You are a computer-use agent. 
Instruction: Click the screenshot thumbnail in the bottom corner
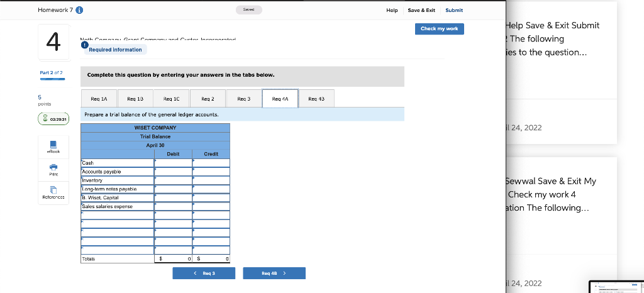coord(616,287)
